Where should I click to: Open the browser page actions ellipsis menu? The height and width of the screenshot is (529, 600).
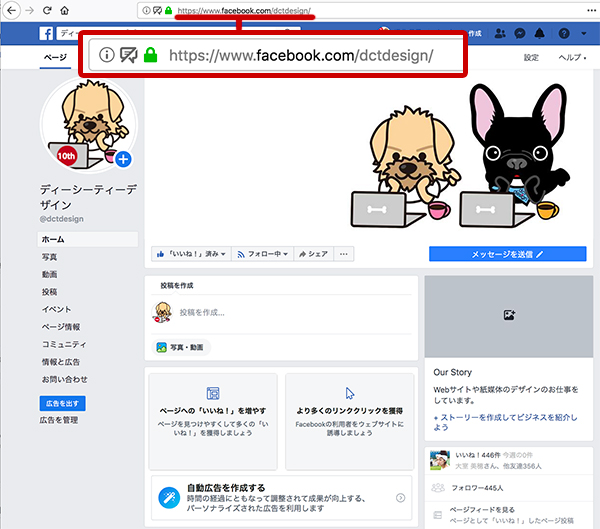591,10
